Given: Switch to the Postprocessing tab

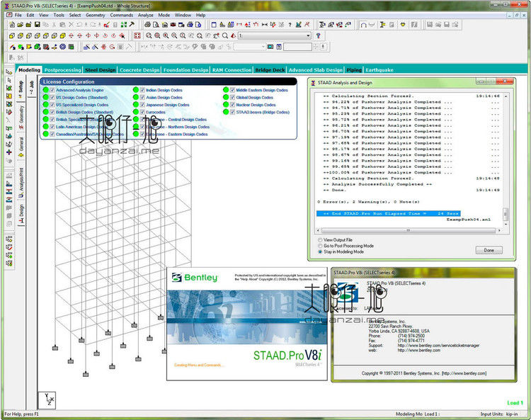Looking at the screenshot, I should coord(62,70).
